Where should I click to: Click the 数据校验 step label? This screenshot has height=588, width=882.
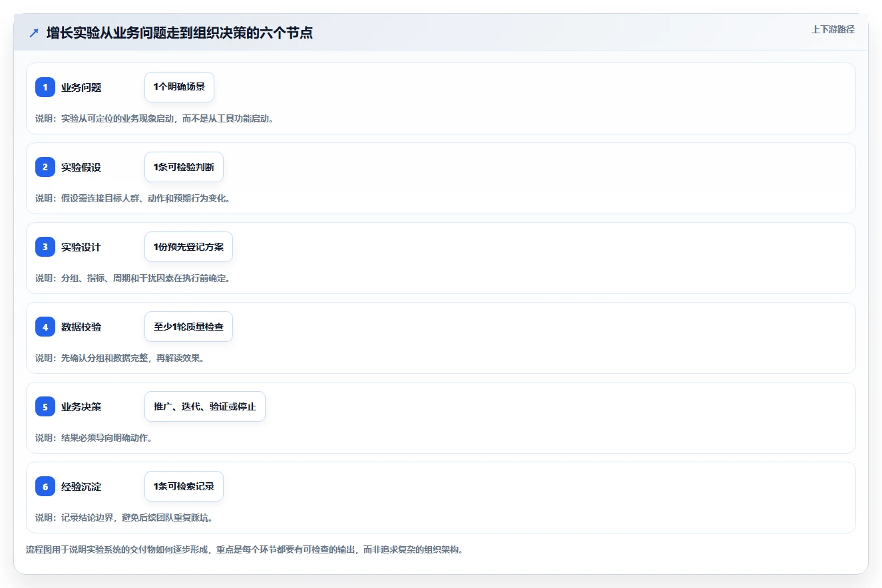(x=81, y=327)
